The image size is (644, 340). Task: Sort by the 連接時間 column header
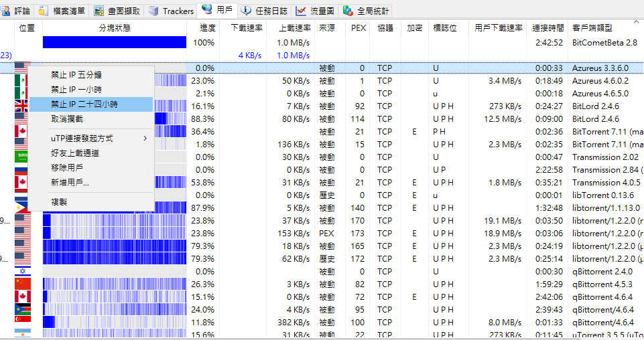547,28
